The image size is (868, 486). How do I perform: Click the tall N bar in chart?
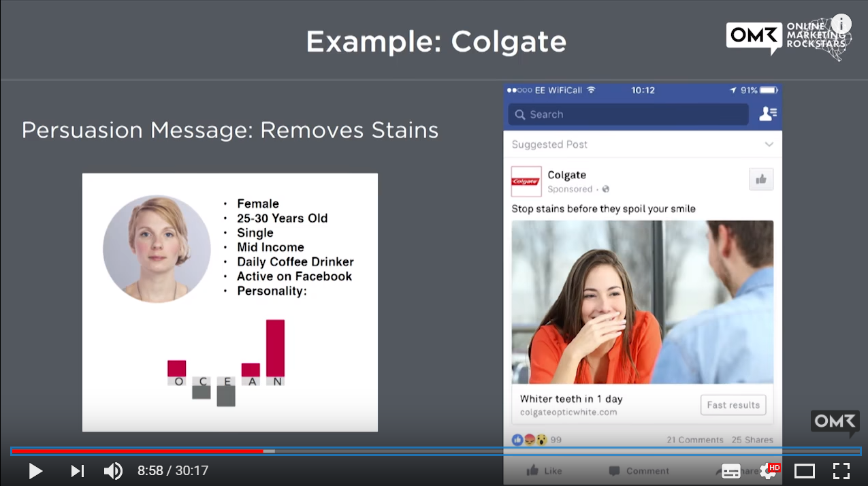click(x=275, y=348)
